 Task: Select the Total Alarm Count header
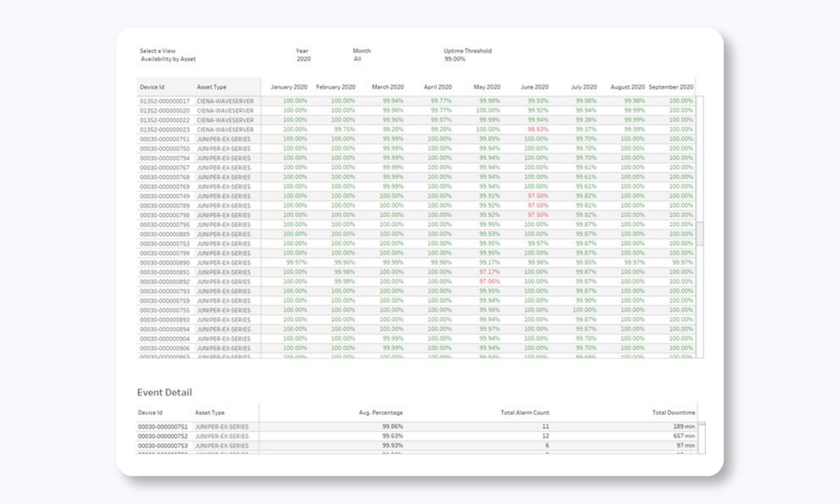click(x=524, y=413)
